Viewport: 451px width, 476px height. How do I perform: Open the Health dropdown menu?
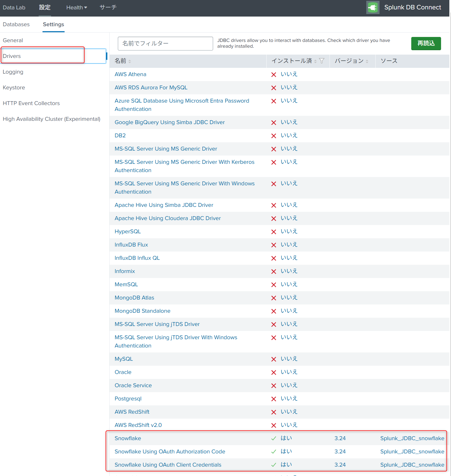(76, 7)
